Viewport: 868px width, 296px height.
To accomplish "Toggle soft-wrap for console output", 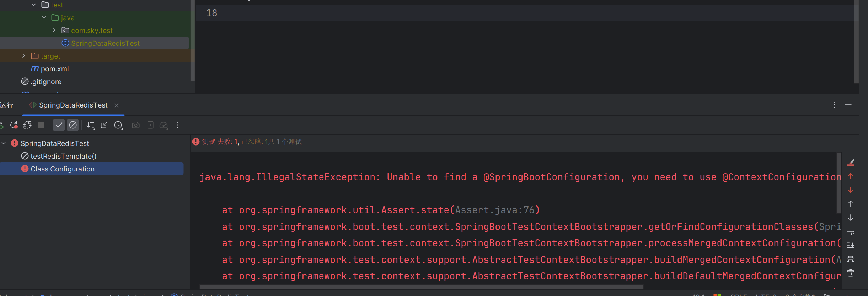I will 850,232.
